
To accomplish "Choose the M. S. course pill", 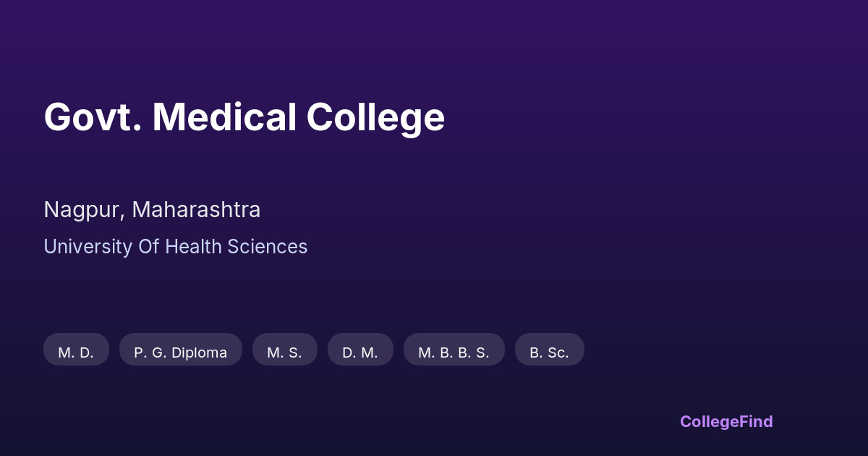I will [x=284, y=350].
